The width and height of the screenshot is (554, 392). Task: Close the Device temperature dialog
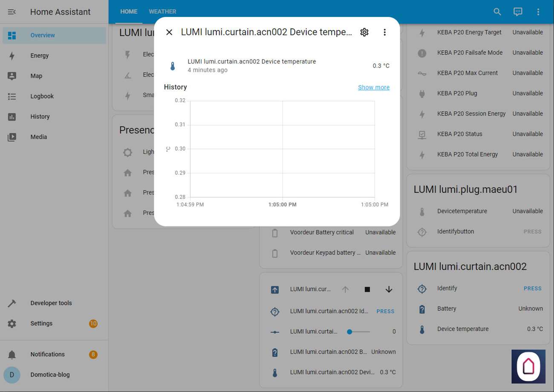click(x=169, y=32)
